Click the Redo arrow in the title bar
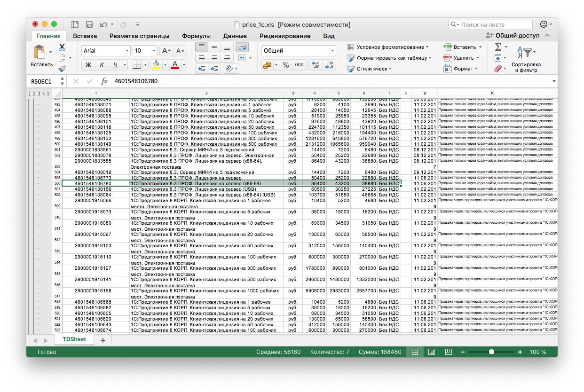 click(123, 24)
